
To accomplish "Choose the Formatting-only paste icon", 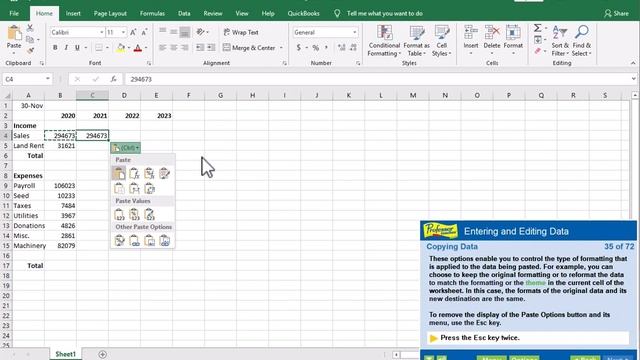I will (119, 240).
